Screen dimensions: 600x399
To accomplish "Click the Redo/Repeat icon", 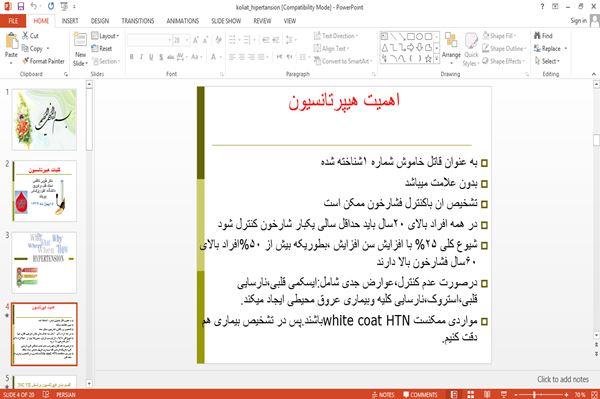I will [x=51, y=6].
